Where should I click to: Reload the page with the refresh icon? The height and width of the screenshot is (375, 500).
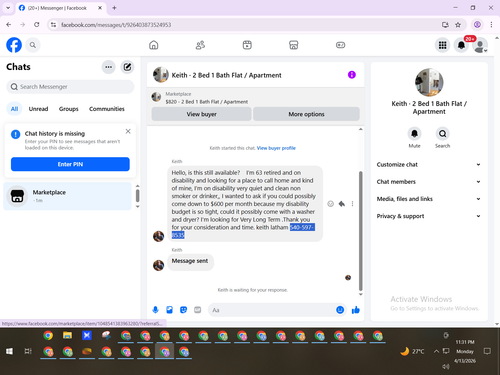(37, 25)
